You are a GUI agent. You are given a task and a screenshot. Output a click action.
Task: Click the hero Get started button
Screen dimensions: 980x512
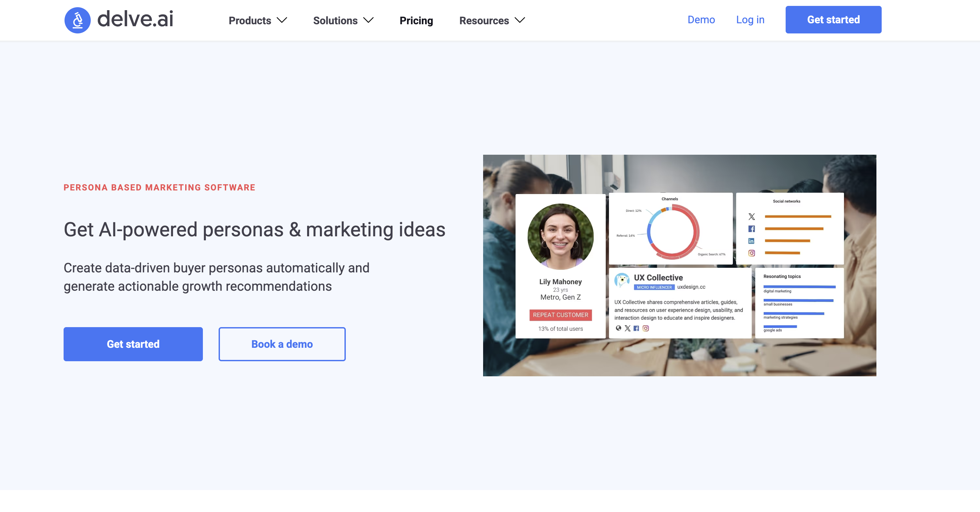pyautogui.click(x=133, y=344)
